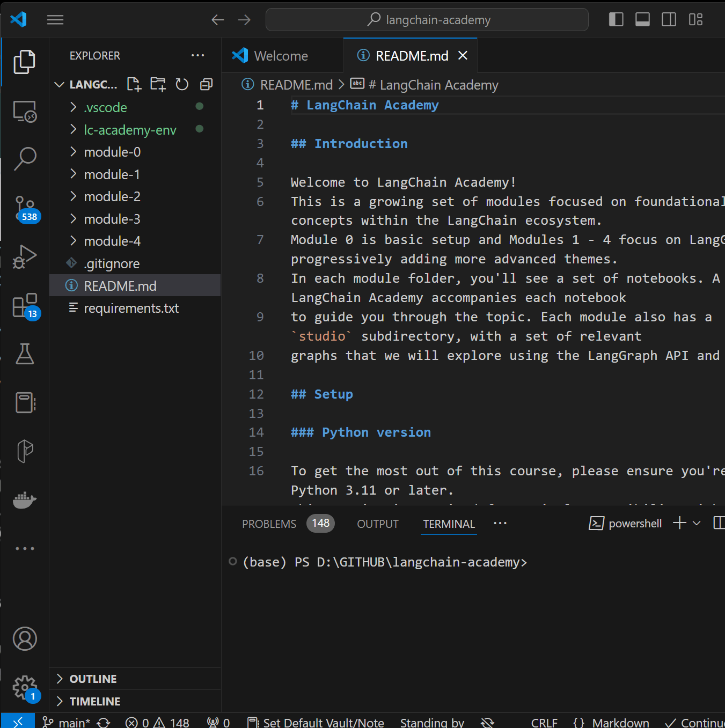This screenshot has width=725, height=728.
Task: Open the Extensions view
Action: (25, 305)
